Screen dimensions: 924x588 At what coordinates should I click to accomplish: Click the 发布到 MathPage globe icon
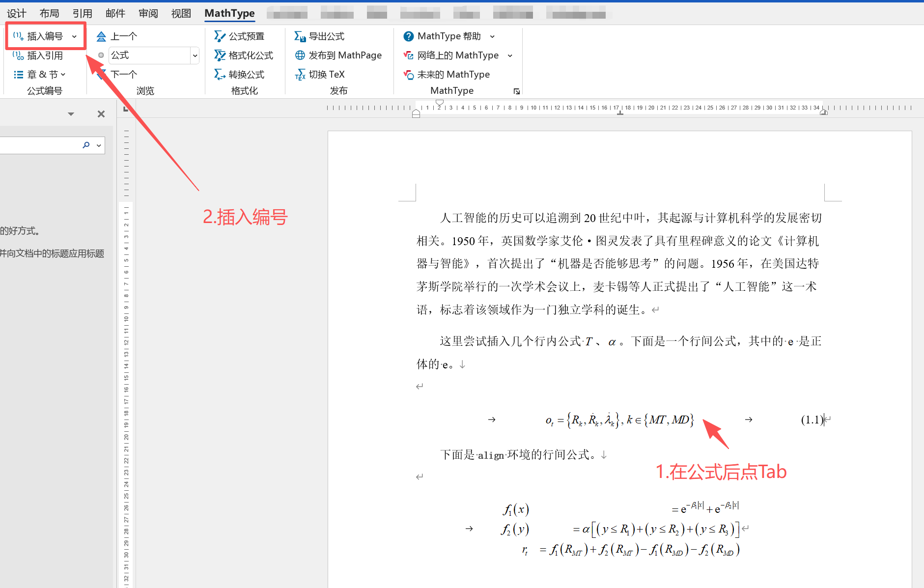click(x=300, y=56)
